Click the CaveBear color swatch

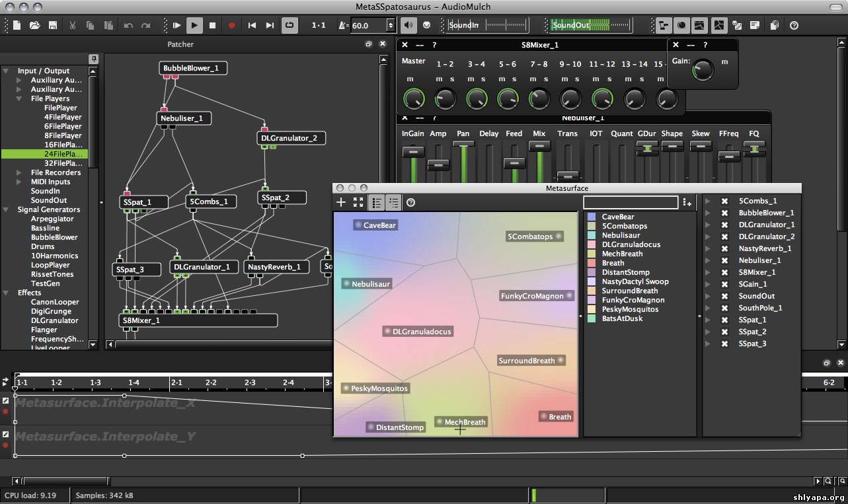point(592,217)
